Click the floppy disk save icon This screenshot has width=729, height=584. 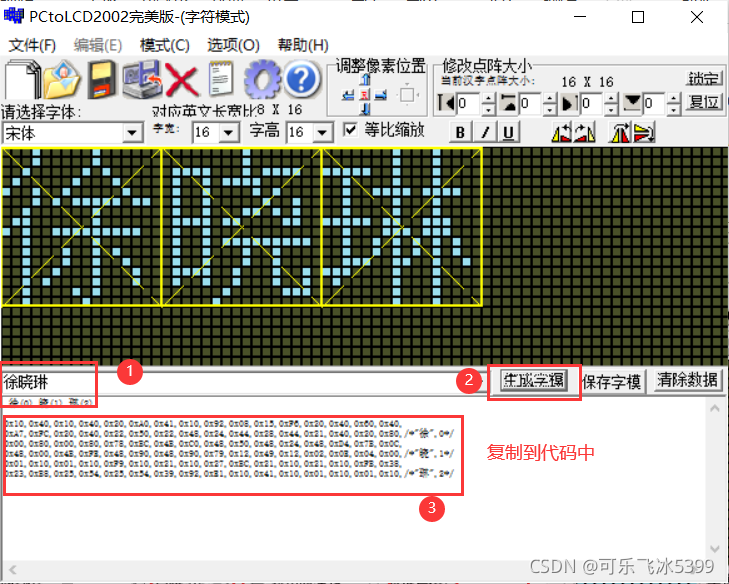[x=102, y=79]
